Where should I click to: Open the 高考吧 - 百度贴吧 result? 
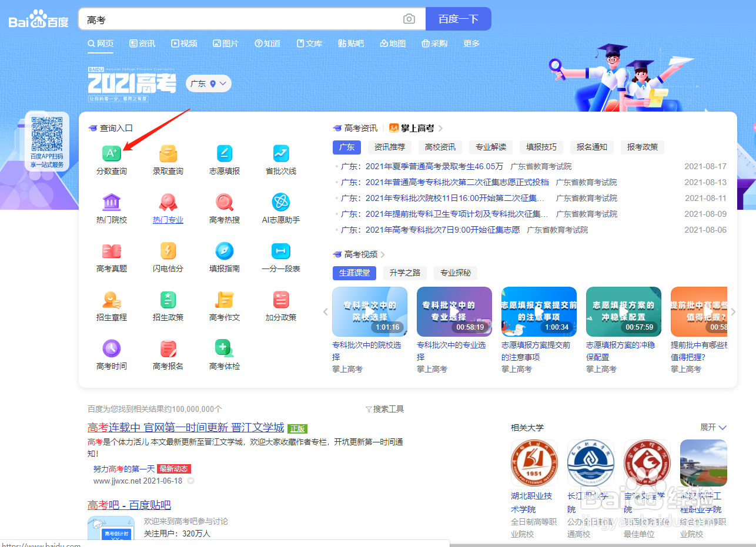(129, 505)
